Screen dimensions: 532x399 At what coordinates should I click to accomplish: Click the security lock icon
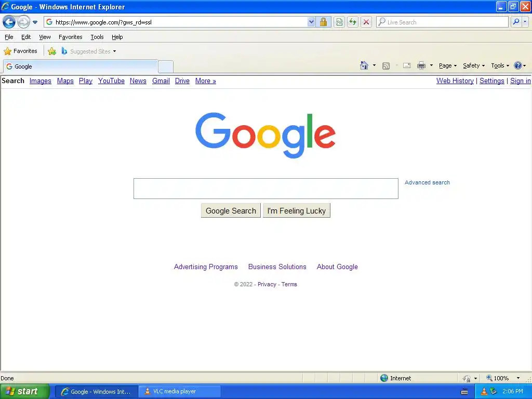[323, 22]
